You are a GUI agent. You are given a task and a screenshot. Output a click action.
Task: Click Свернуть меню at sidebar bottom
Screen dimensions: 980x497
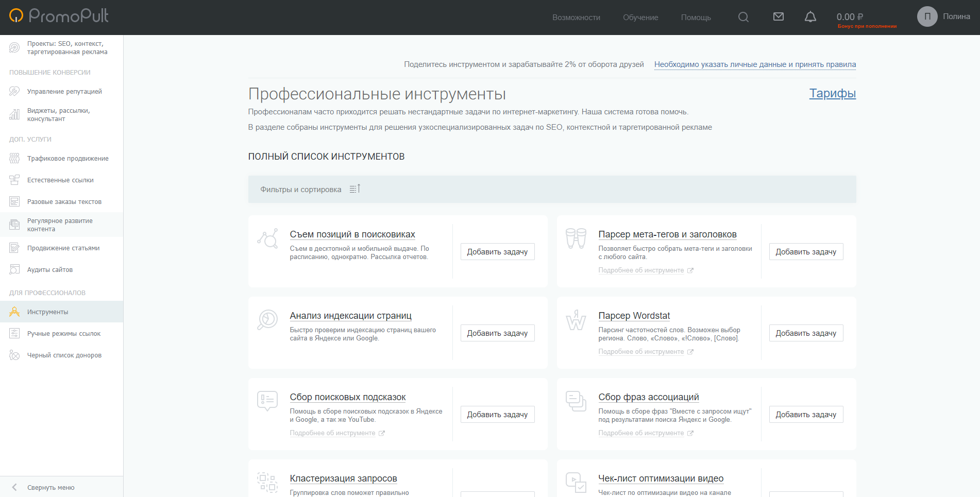(x=50, y=487)
